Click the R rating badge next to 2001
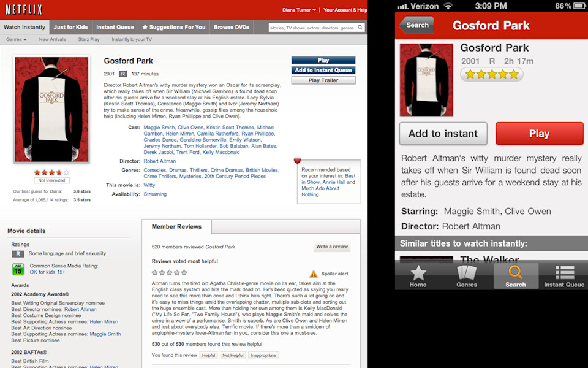The height and width of the screenshot is (368, 588). (x=123, y=74)
